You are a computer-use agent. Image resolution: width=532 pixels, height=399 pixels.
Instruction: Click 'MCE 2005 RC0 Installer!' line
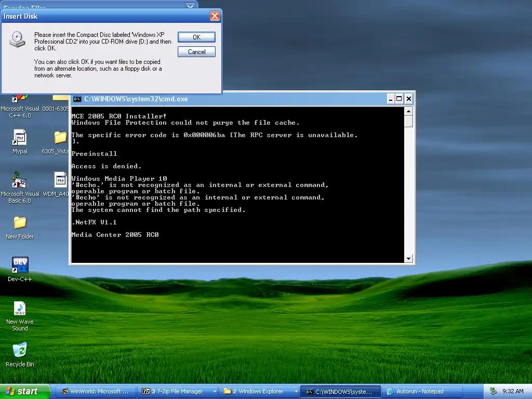tap(119, 116)
